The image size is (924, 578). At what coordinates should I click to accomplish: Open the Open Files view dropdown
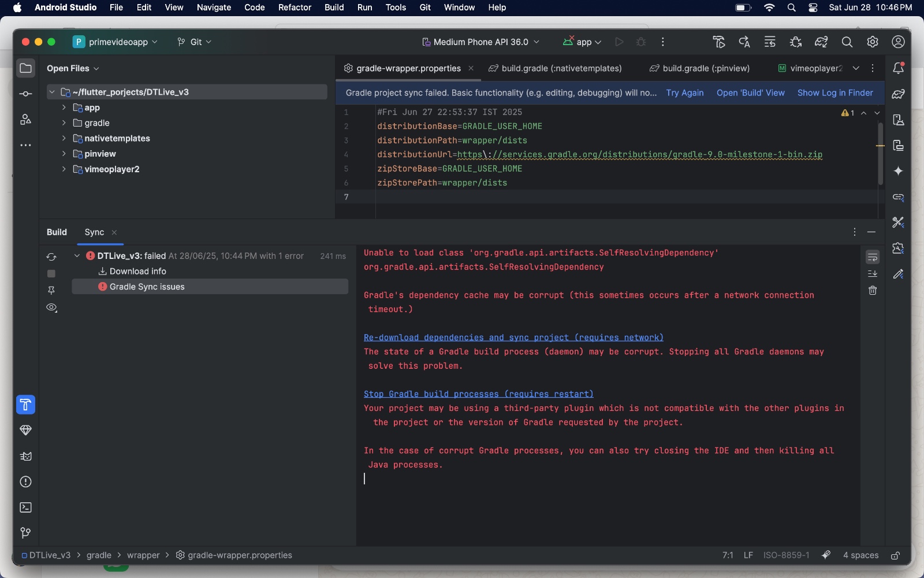point(73,68)
